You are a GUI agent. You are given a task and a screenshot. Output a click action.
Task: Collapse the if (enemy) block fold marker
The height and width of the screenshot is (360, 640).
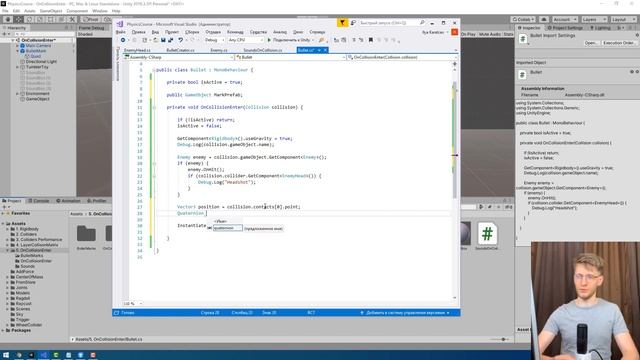point(154,163)
